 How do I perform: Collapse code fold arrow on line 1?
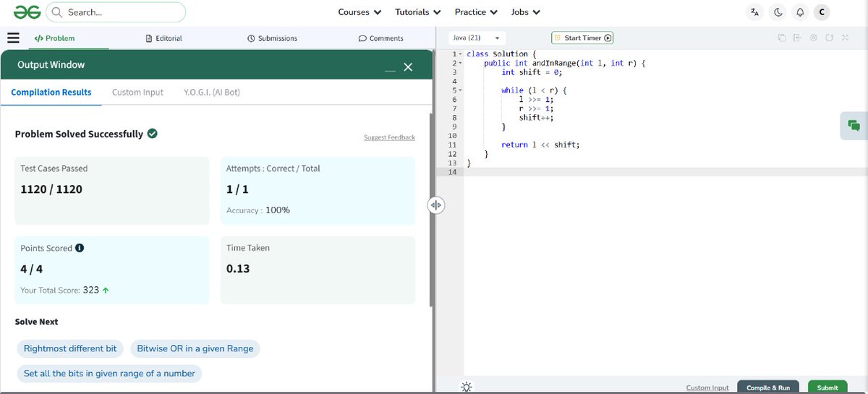click(460, 54)
